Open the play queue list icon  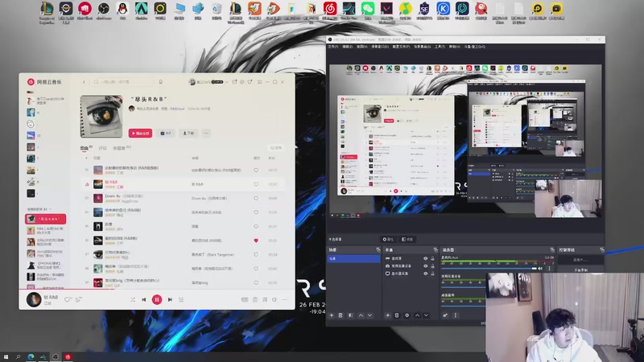181,299
